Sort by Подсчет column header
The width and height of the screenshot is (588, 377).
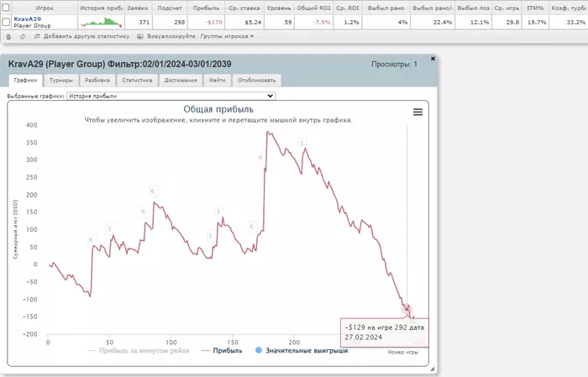[170, 8]
